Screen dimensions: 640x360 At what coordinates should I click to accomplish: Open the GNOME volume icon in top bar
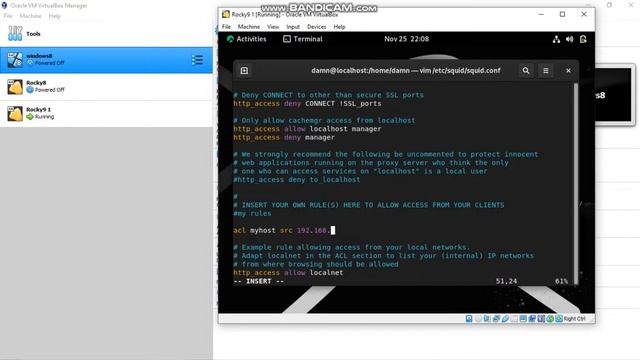[569, 39]
